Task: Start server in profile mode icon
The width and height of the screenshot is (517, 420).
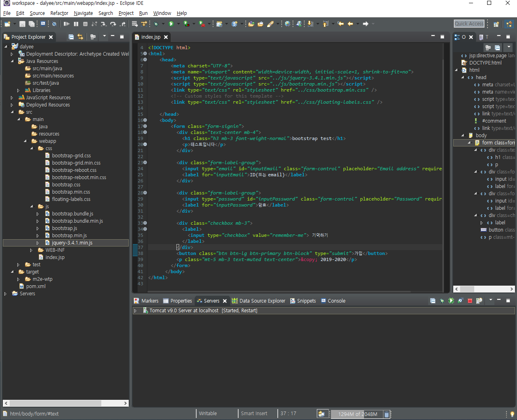Action: pos(460,301)
